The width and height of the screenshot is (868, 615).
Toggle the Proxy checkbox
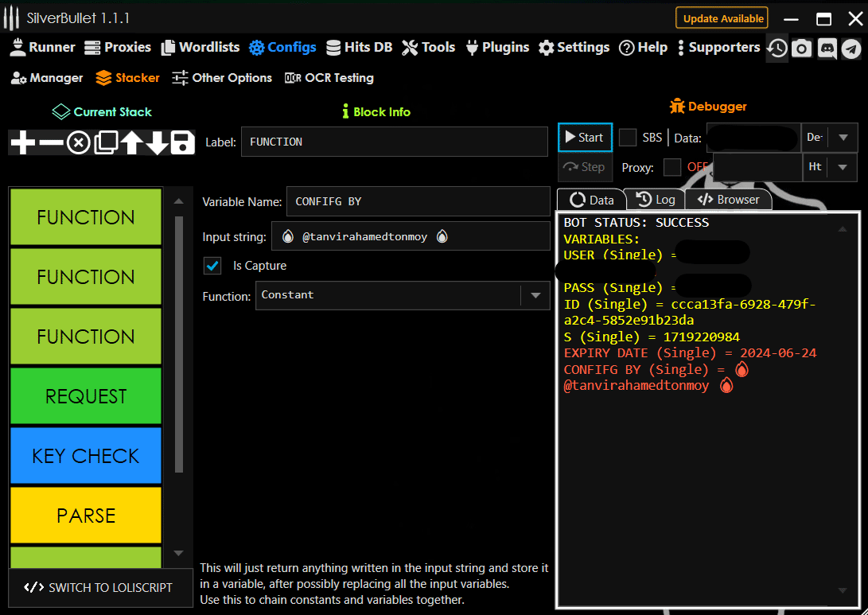(671, 167)
